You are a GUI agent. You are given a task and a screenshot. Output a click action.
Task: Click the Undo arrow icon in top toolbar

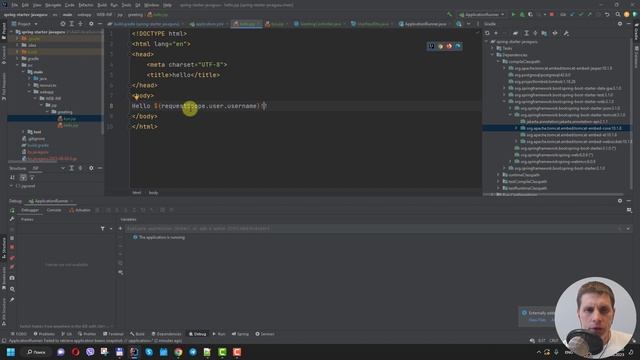(x=607, y=14)
